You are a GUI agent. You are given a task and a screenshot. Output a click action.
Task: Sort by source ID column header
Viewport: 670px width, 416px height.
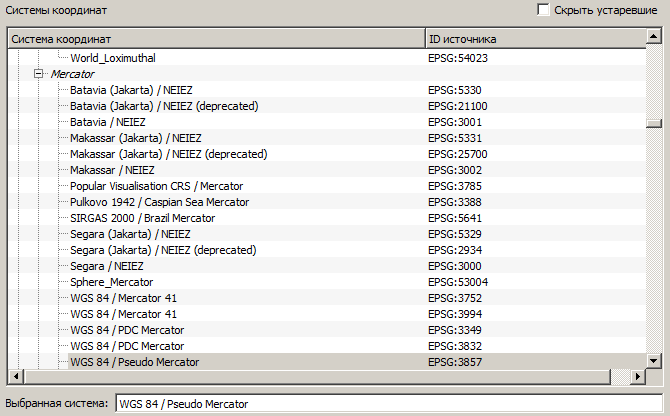pos(533,39)
